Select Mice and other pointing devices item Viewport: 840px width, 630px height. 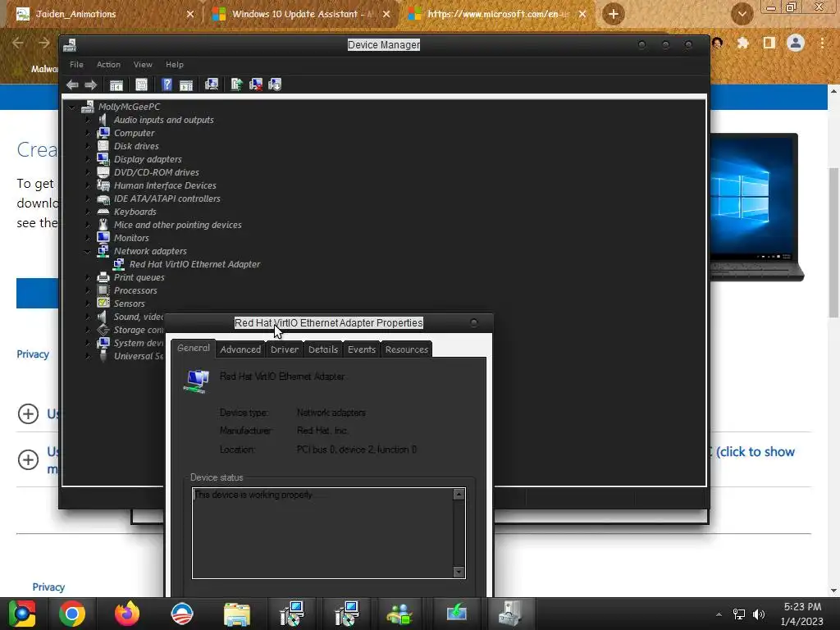(177, 225)
